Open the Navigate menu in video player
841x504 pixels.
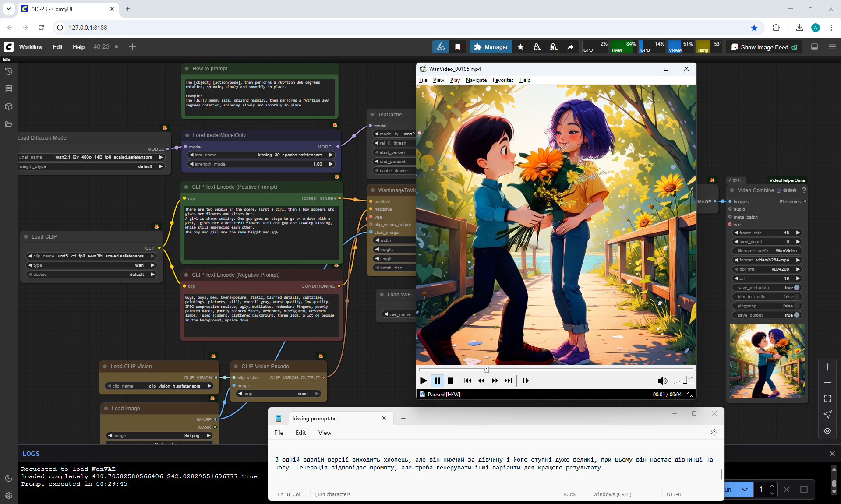click(476, 80)
